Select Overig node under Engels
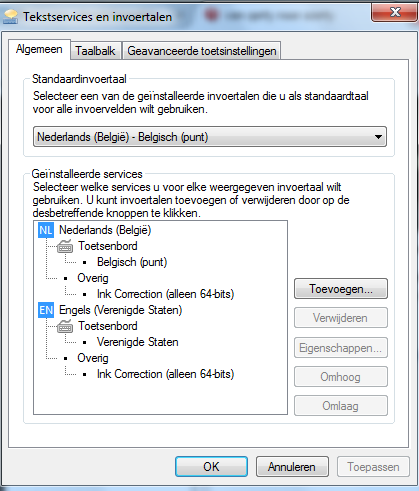 coord(93,358)
